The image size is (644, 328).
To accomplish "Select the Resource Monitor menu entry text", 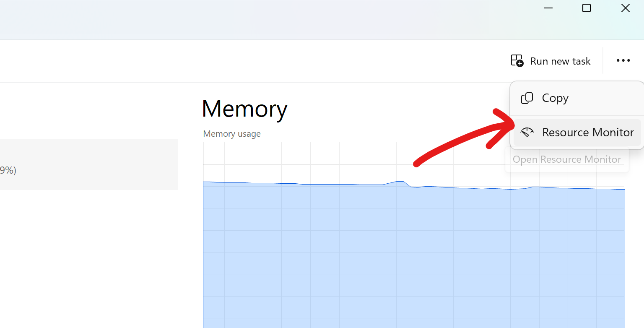I will pyautogui.click(x=588, y=133).
